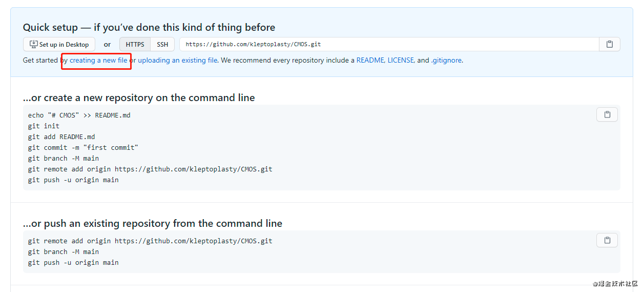644x292 pixels.
Task: Click the Set up in Desktop button
Action: 59,44
